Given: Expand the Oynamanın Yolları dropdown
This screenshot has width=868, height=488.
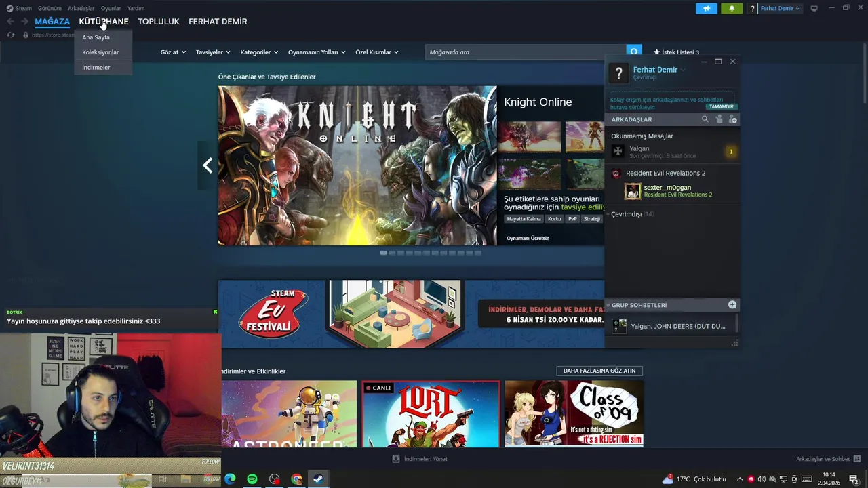Looking at the screenshot, I should [317, 52].
